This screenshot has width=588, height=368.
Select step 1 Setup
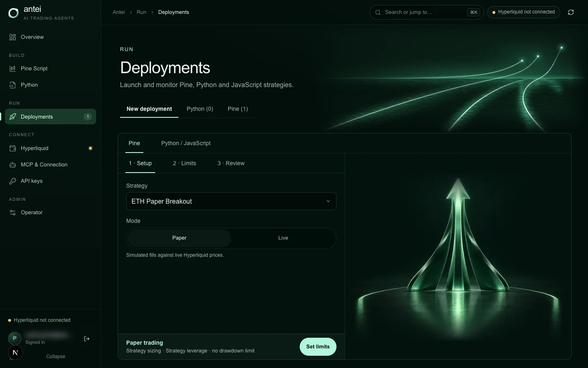(x=140, y=163)
